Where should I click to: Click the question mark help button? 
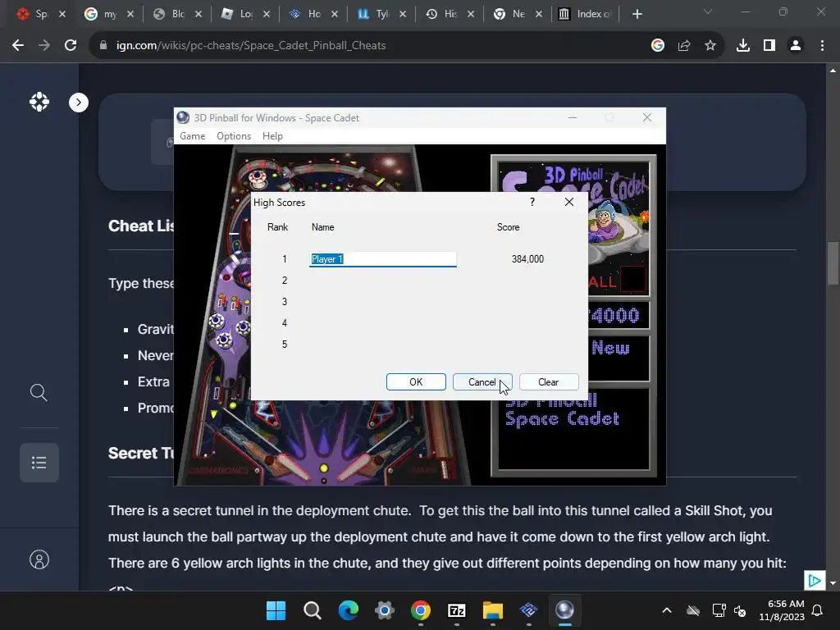pos(532,202)
